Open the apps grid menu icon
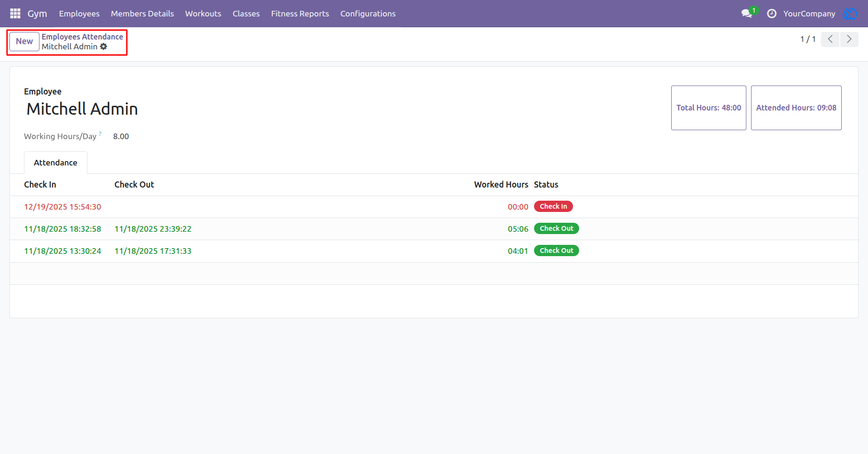This screenshot has height=454, width=868. coord(15,14)
